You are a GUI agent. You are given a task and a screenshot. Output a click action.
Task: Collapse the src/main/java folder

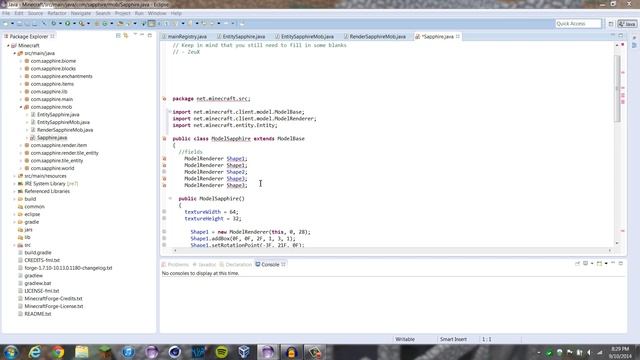click(x=15, y=53)
